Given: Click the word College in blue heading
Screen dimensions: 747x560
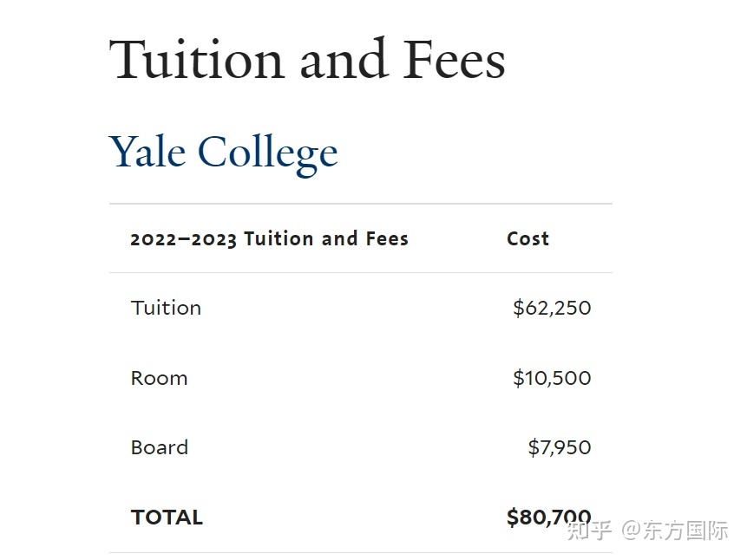Looking at the screenshot, I should (x=268, y=154).
